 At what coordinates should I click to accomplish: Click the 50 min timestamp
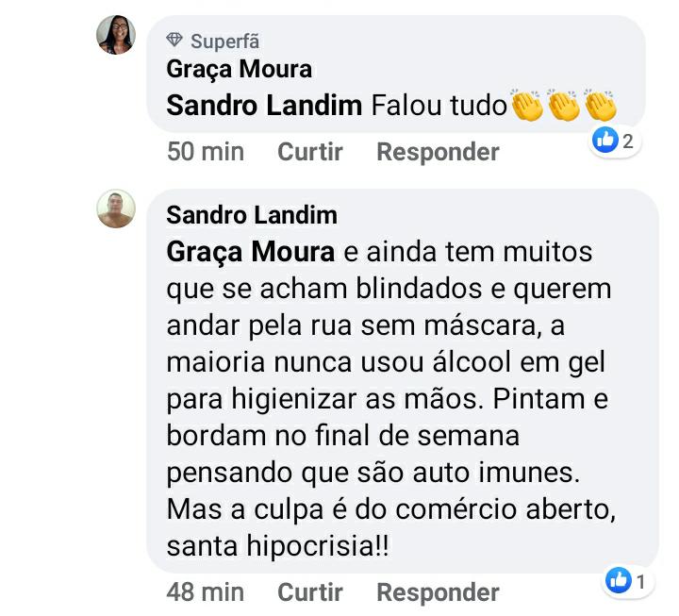[206, 152]
